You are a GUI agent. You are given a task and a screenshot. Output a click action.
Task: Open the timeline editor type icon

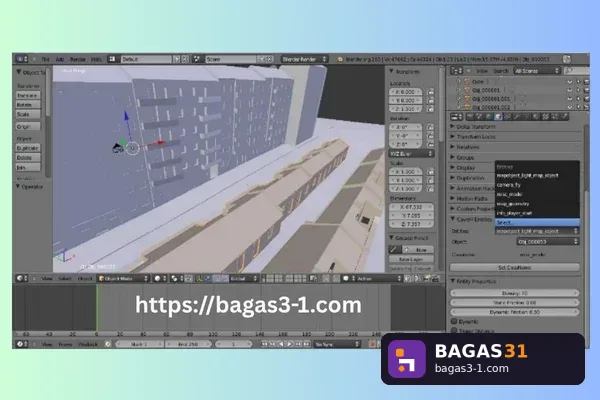(x=21, y=344)
